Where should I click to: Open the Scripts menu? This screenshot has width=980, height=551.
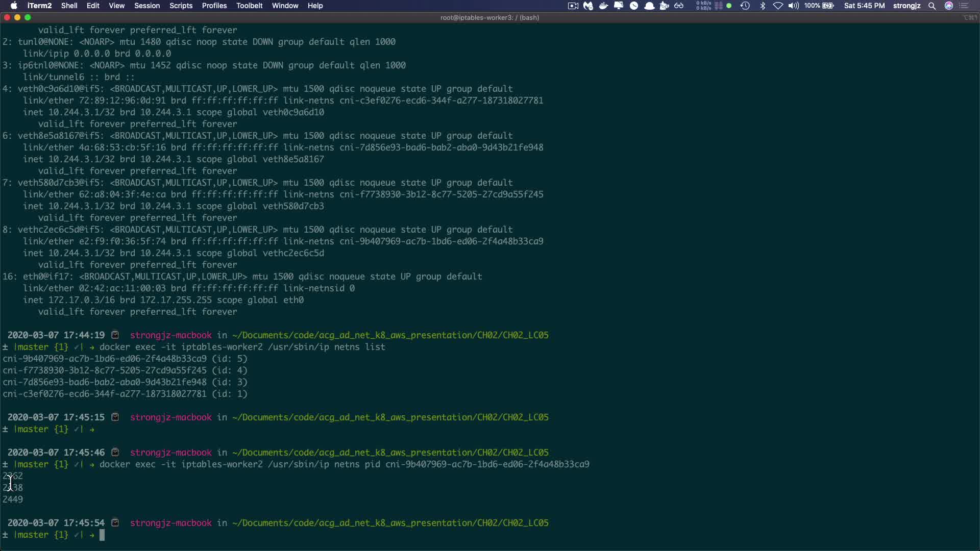click(x=181, y=6)
